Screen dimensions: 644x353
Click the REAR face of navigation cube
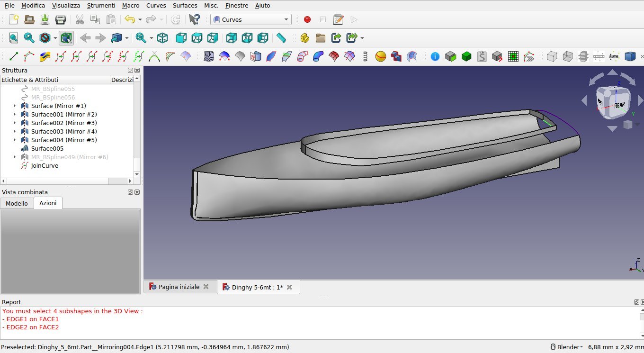pos(619,105)
